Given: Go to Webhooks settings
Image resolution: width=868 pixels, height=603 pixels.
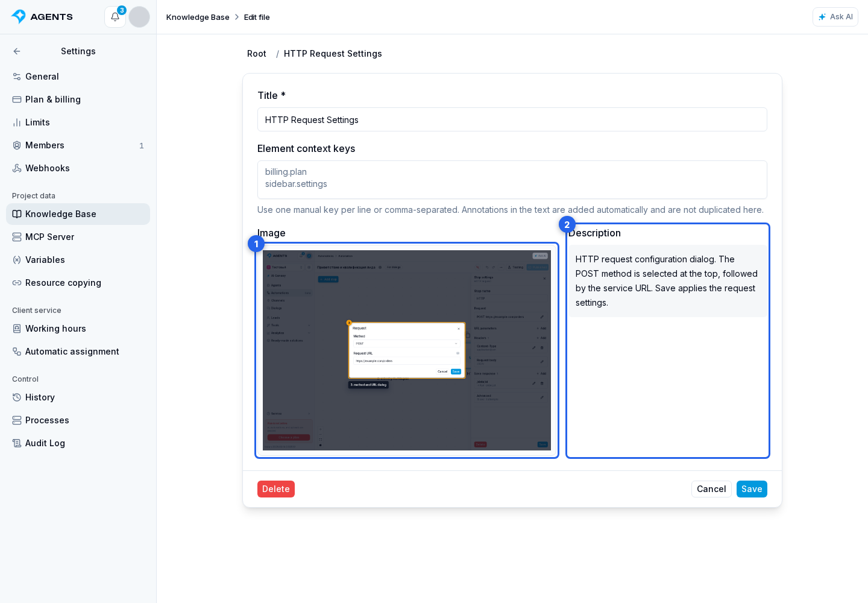Looking at the screenshot, I should [78, 168].
